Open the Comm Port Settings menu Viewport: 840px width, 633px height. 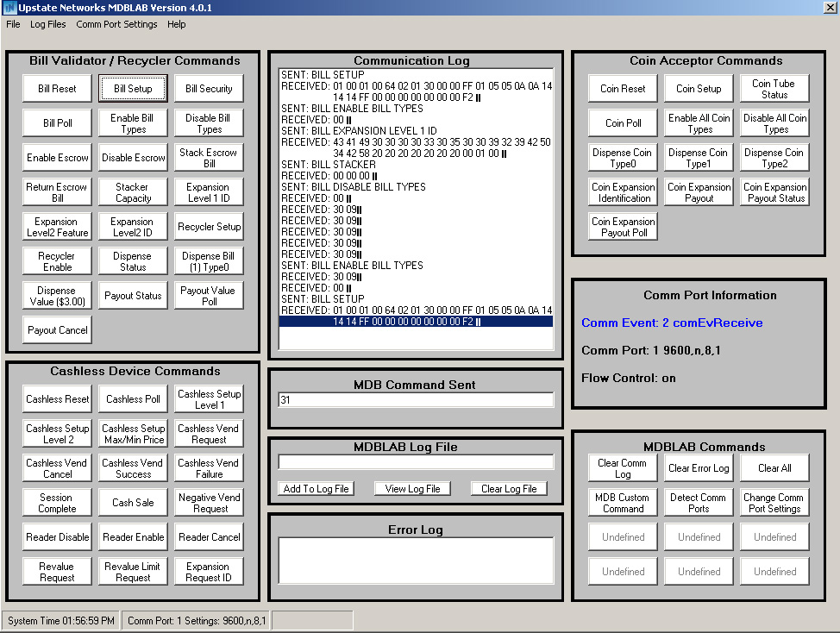coord(116,24)
